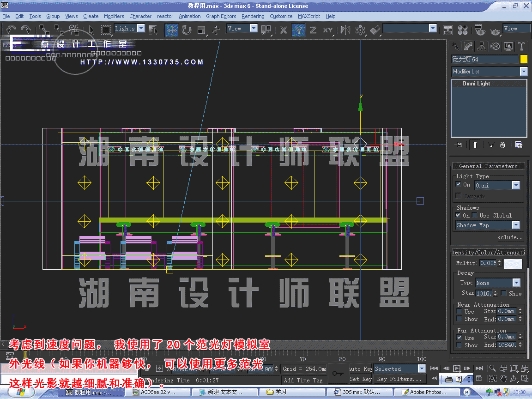Activate the Rotate tool in toolbar
Viewport: 532px width, 399px height.
(187, 30)
